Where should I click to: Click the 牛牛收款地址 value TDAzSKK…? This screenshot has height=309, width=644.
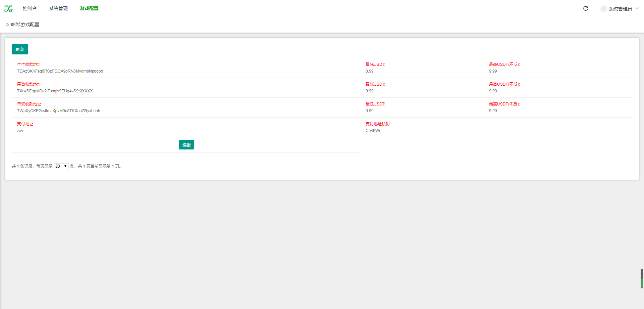click(60, 71)
